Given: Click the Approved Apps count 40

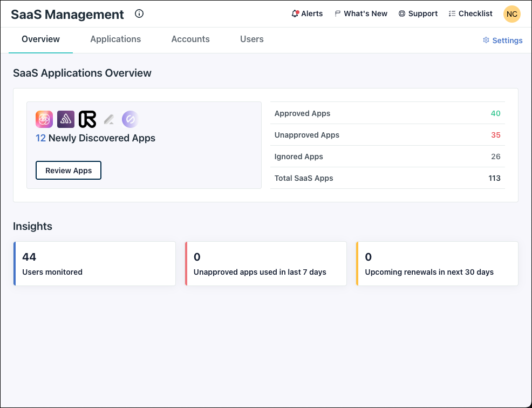Looking at the screenshot, I should coord(495,113).
